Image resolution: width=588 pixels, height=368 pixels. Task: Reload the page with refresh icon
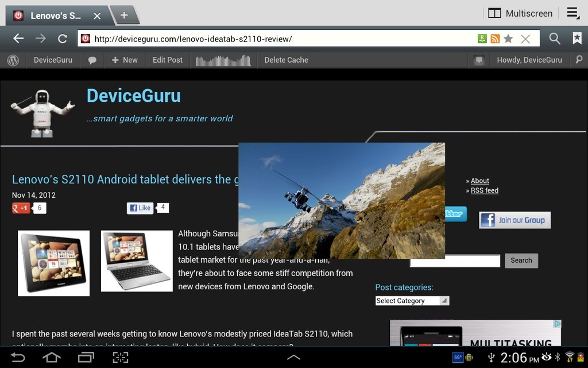pos(62,39)
